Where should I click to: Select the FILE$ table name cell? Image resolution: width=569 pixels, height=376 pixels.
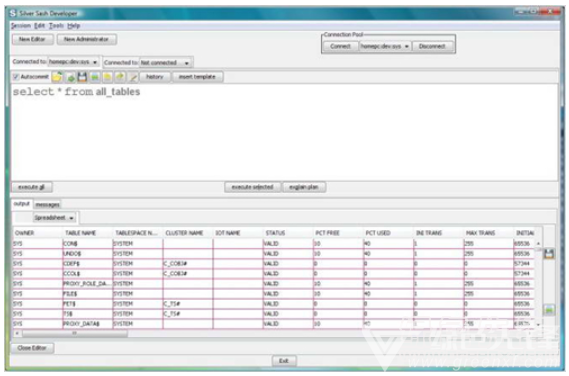click(87, 294)
